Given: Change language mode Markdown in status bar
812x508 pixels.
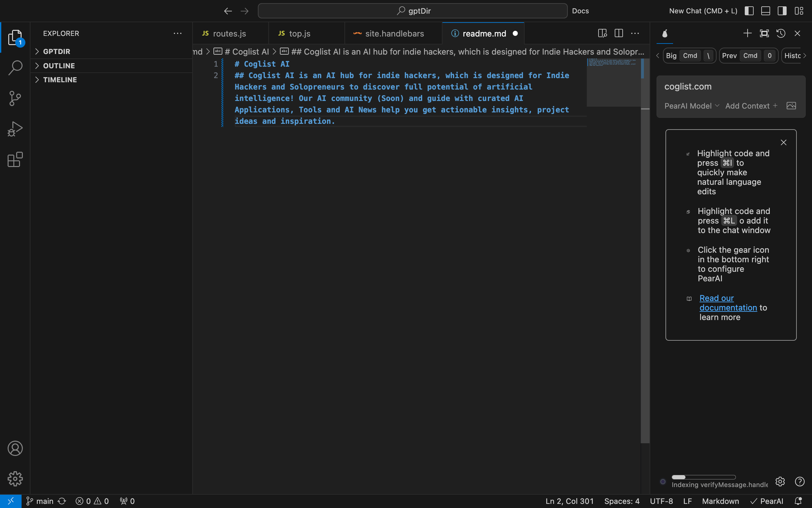Looking at the screenshot, I should click(x=720, y=501).
